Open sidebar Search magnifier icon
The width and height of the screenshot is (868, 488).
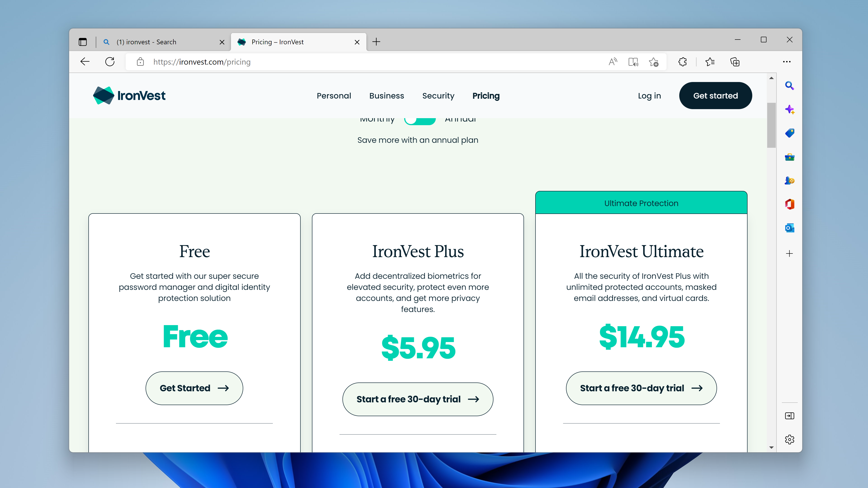pyautogui.click(x=790, y=86)
